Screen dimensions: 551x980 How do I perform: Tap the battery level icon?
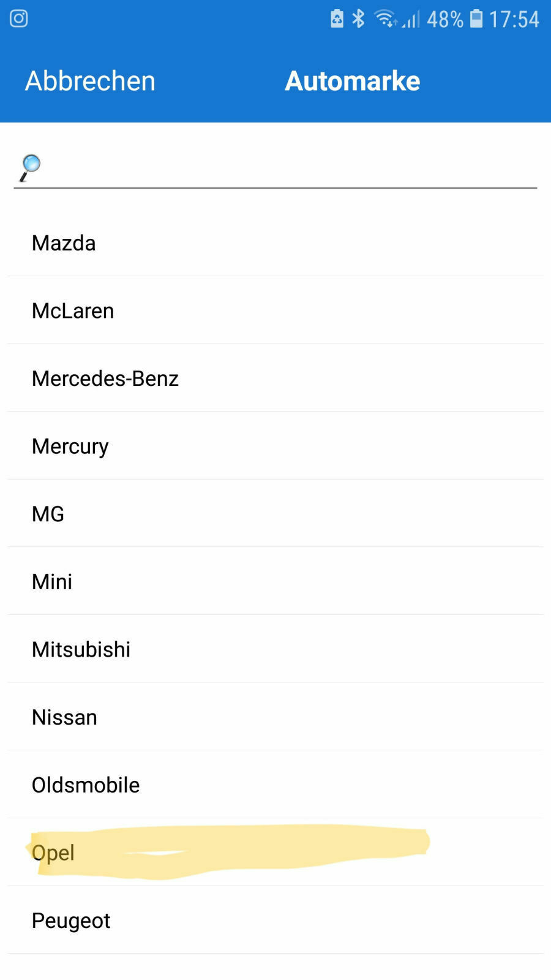click(476, 19)
